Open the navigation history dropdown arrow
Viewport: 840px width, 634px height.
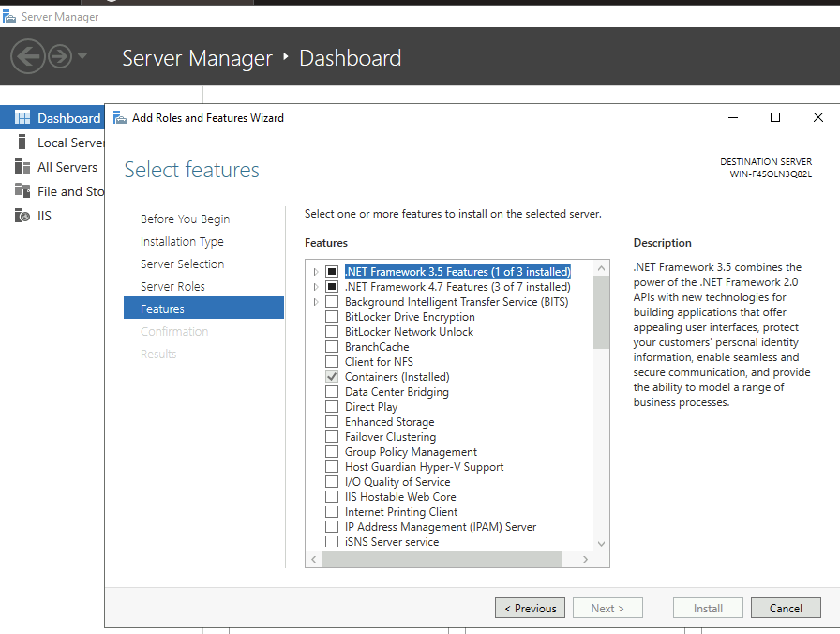tap(82, 56)
